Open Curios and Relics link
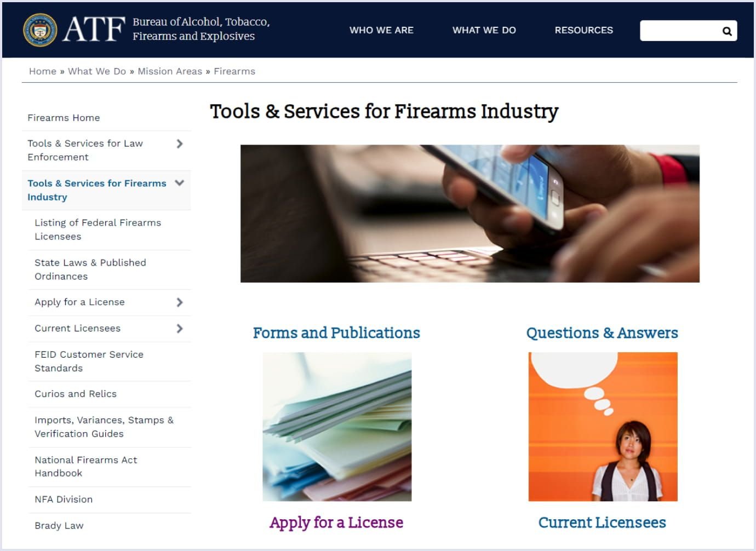756x551 pixels. [76, 394]
